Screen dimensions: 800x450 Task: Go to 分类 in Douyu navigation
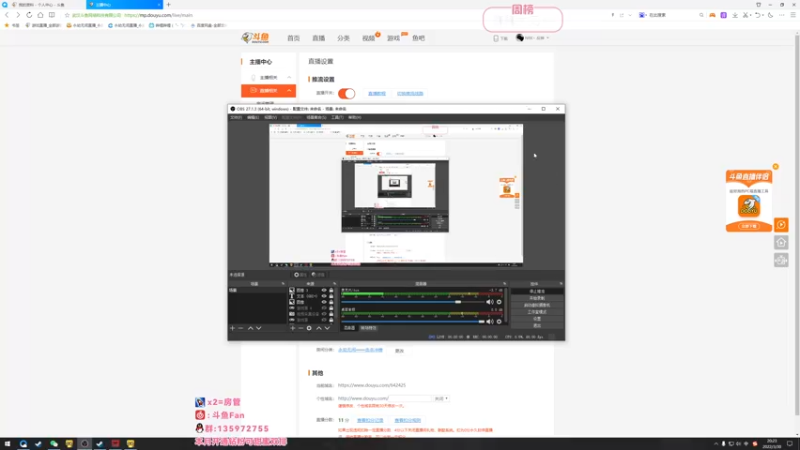(x=343, y=38)
